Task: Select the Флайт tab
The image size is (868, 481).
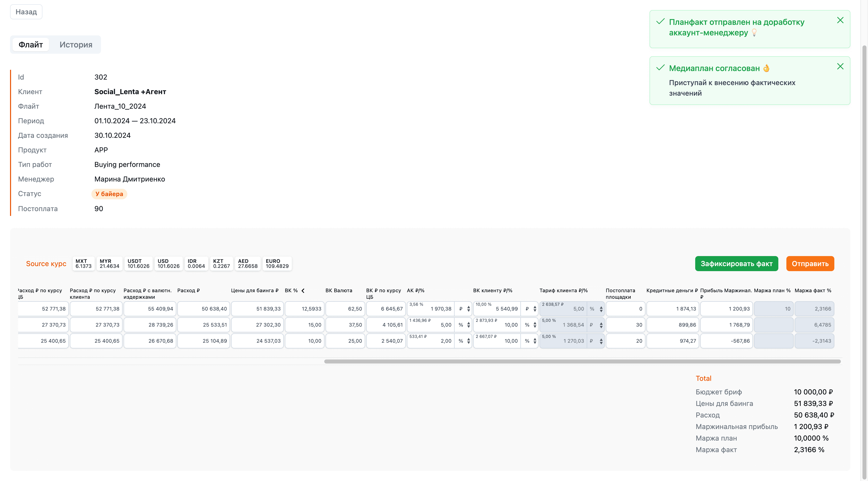Action: coord(31,44)
